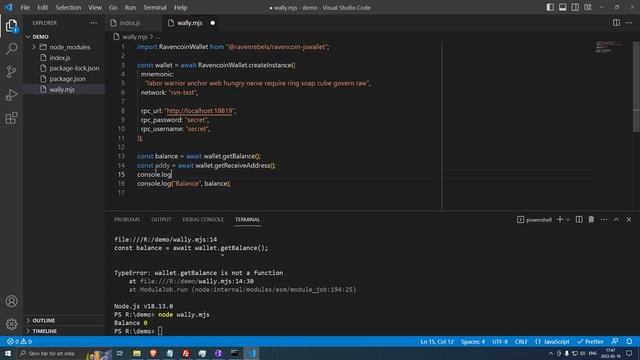Switch to the DEBUG CONSOLE panel tab
Screen dimensions: 640x360
pos(203,220)
